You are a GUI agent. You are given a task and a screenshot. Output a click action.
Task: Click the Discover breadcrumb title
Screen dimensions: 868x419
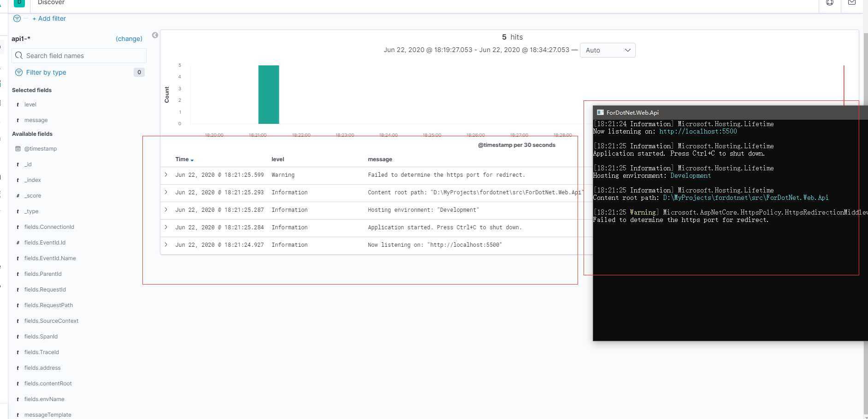(51, 3)
